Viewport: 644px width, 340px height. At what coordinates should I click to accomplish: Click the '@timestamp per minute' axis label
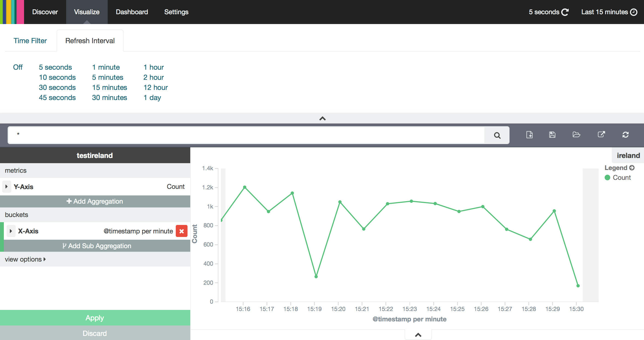pos(409,319)
